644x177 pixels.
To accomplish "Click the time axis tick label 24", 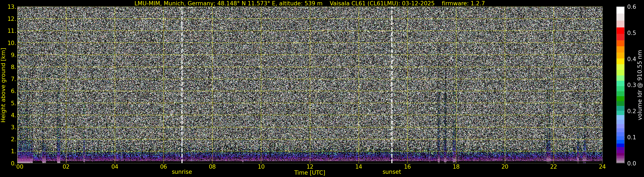I will click(602, 167).
